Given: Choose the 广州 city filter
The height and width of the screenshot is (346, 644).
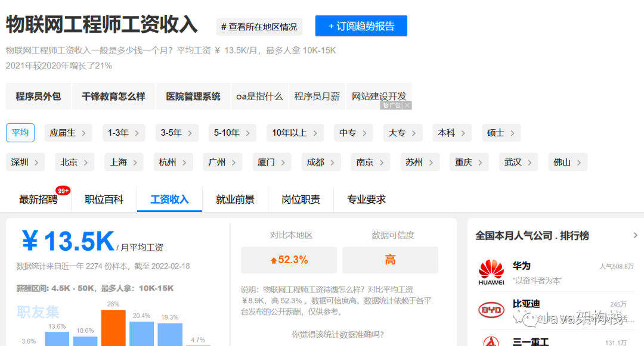Looking at the screenshot, I should (x=222, y=163).
